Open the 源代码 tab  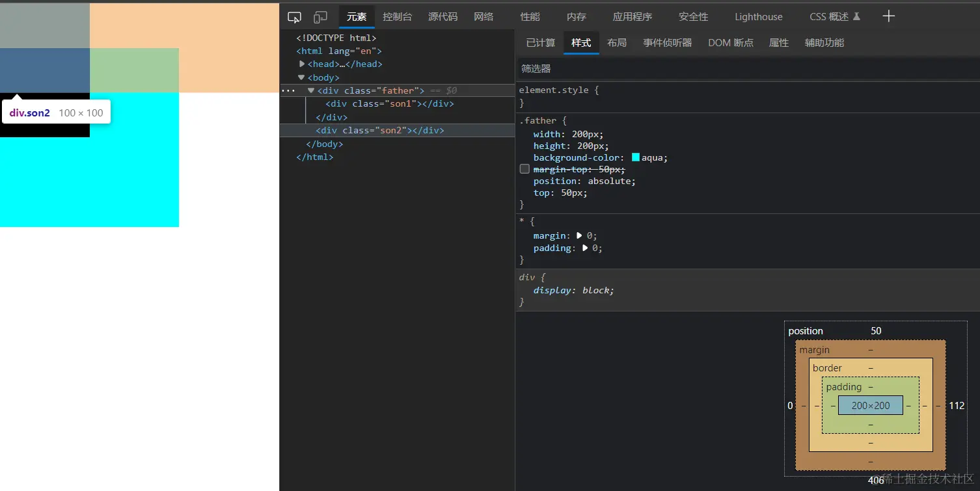(x=442, y=17)
